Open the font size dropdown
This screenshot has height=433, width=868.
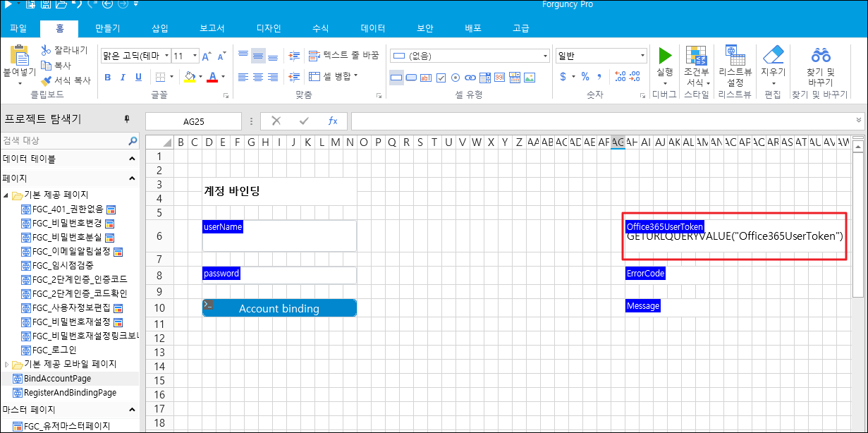click(195, 56)
